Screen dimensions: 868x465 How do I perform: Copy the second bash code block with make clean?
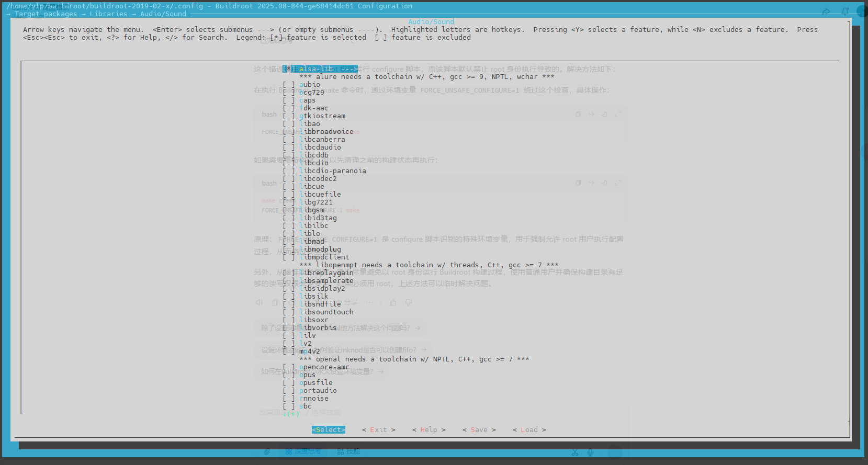click(x=578, y=183)
